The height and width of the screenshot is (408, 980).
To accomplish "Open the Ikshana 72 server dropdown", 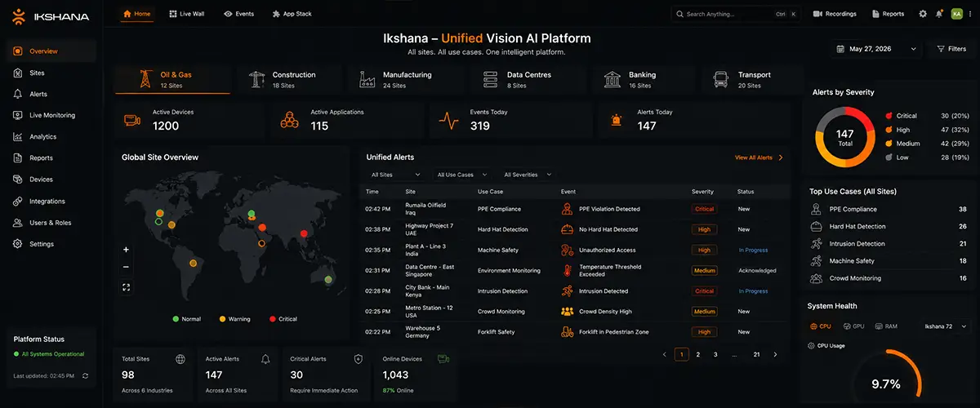I will pos(945,326).
